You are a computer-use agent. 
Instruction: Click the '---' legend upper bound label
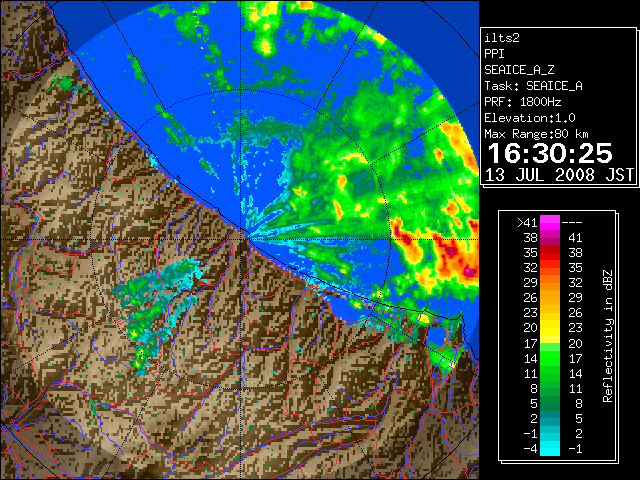[572, 223]
